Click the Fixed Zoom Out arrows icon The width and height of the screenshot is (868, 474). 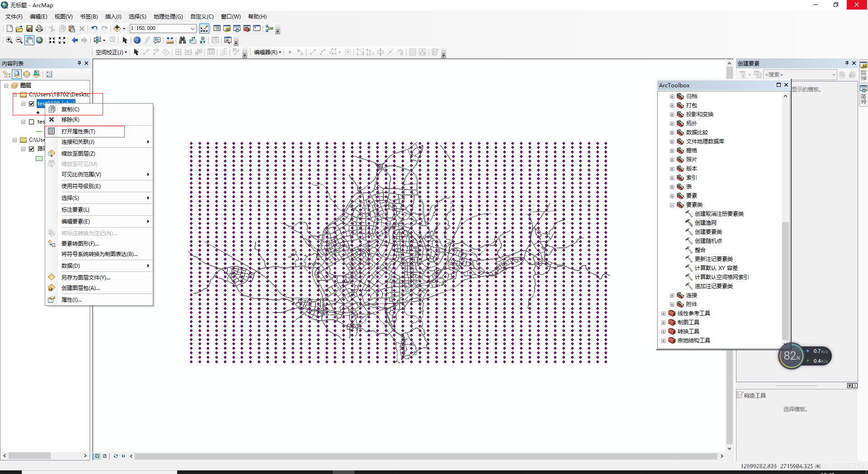tap(62, 40)
